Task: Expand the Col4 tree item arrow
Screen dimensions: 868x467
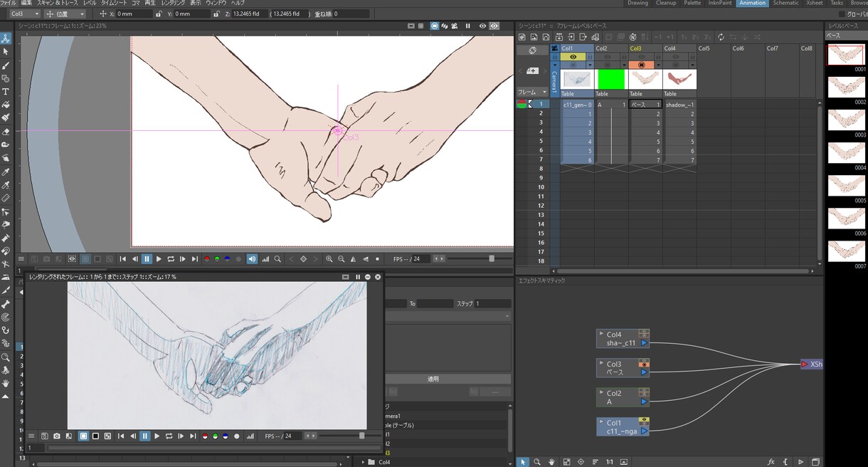Action: pos(362,462)
